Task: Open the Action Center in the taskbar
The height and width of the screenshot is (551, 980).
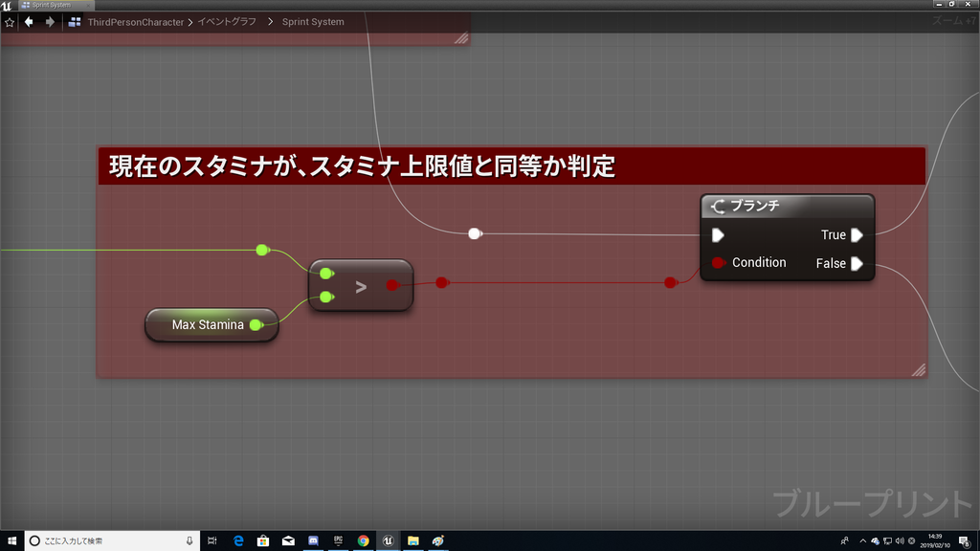Action: (965, 541)
